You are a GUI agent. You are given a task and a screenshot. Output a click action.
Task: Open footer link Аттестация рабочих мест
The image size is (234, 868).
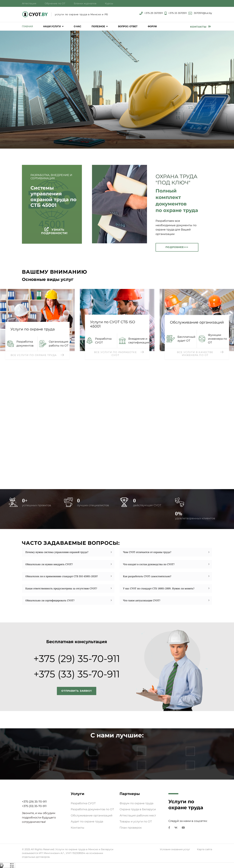138,815
